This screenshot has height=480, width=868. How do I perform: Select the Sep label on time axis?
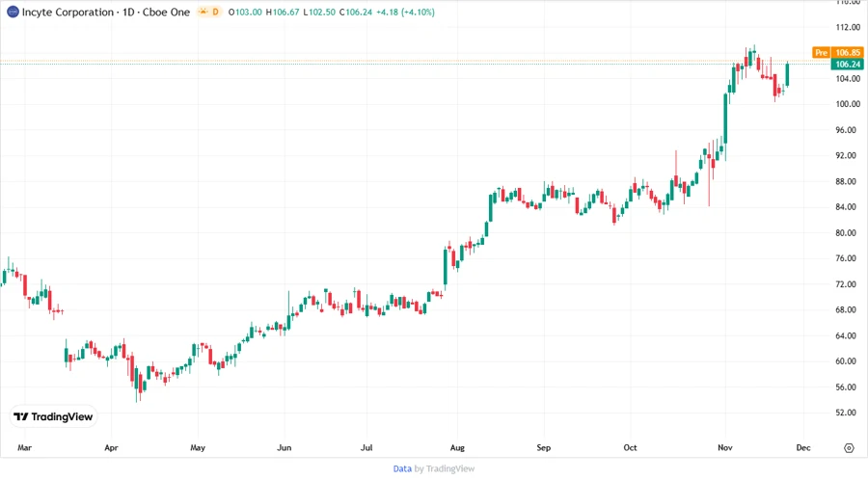(544, 447)
